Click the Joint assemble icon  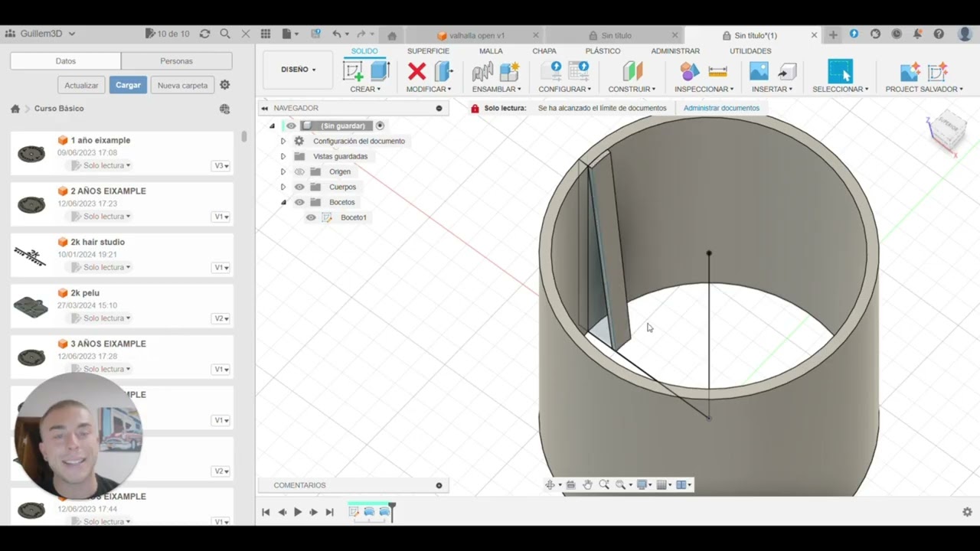tap(482, 72)
